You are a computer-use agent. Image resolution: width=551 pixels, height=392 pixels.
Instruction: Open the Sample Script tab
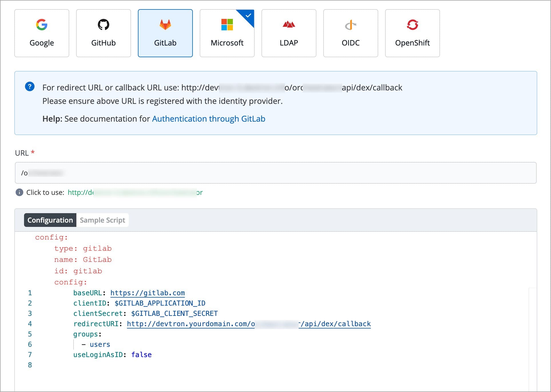(x=102, y=220)
